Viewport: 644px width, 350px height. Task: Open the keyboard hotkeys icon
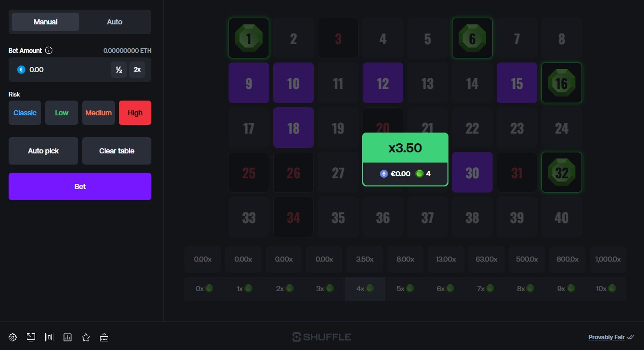click(x=104, y=337)
